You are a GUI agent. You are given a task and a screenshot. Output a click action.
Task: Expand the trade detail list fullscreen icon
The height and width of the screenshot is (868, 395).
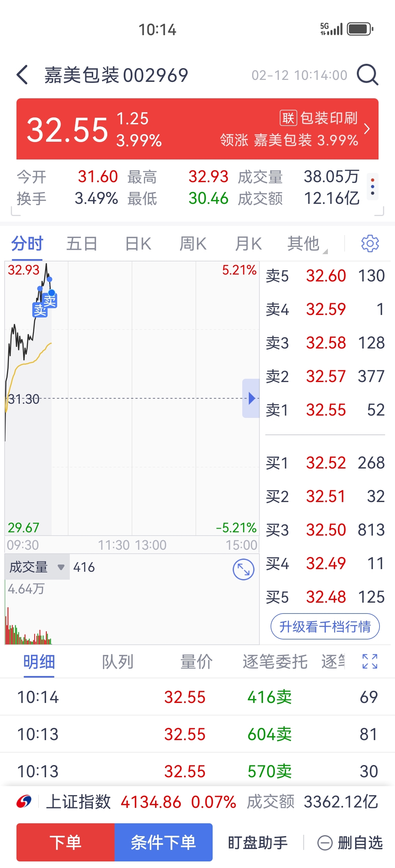(370, 661)
